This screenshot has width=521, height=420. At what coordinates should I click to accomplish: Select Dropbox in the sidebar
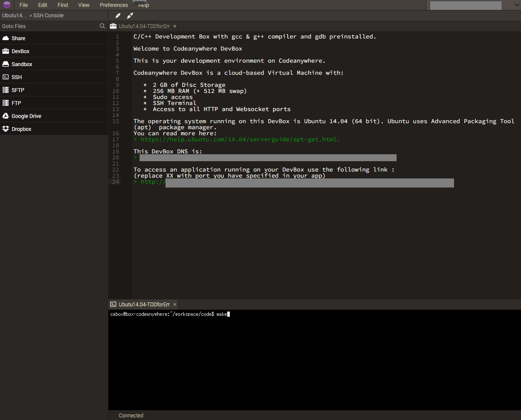point(54,129)
